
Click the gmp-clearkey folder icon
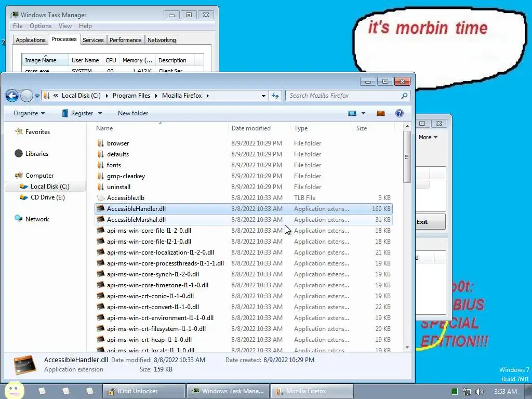point(100,176)
